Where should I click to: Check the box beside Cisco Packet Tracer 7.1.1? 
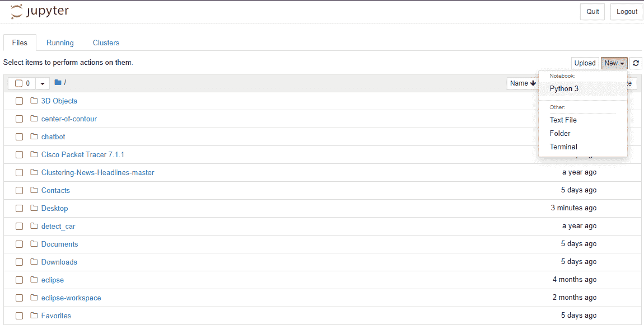point(19,154)
